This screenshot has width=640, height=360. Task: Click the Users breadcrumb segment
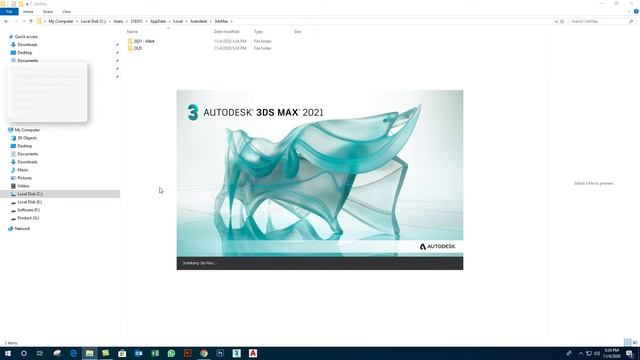pos(118,21)
